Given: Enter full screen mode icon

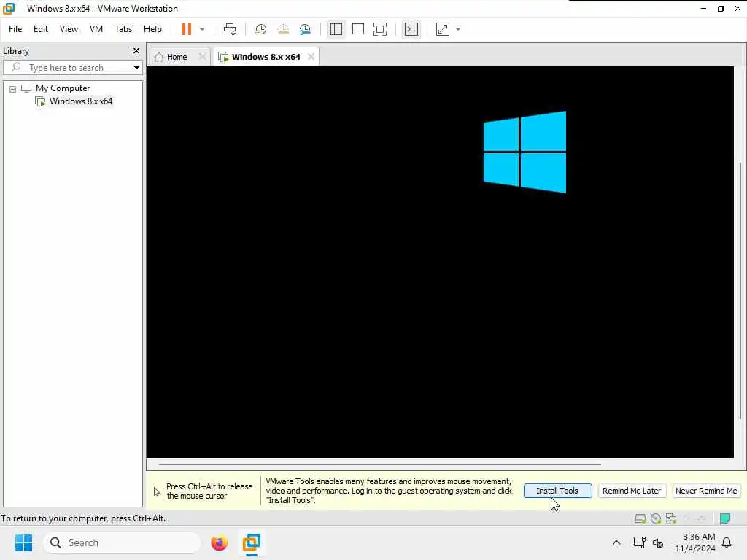Looking at the screenshot, I should [x=379, y=29].
